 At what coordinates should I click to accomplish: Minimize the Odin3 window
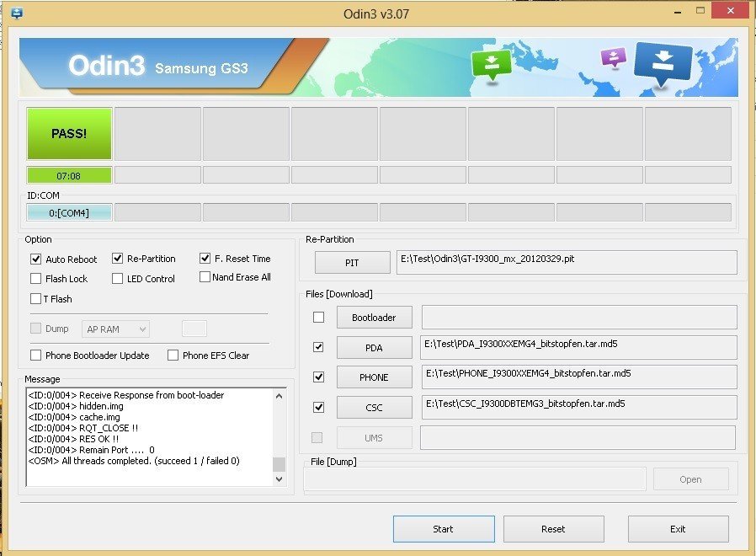tap(678, 12)
